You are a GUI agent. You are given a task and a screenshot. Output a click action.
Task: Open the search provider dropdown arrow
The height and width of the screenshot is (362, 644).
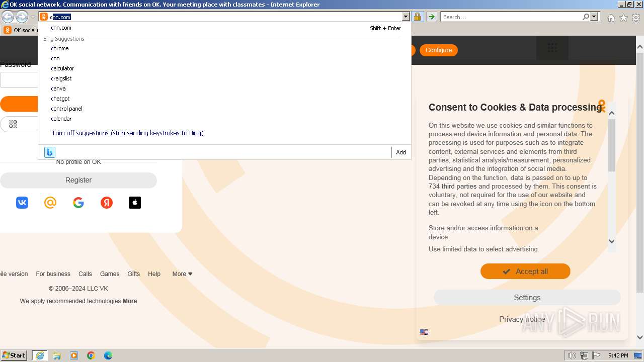pos(594,17)
